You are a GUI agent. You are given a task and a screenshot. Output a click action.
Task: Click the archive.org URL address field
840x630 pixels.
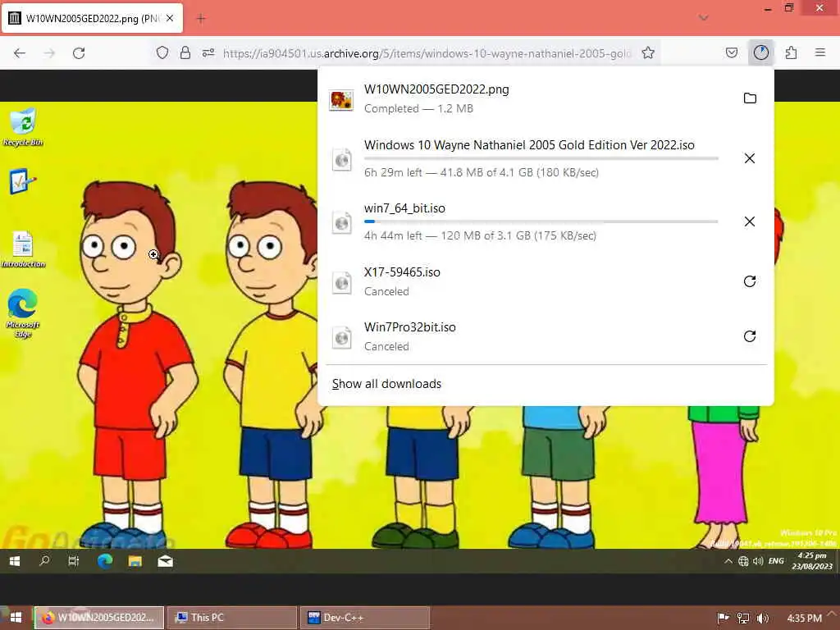(x=426, y=53)
